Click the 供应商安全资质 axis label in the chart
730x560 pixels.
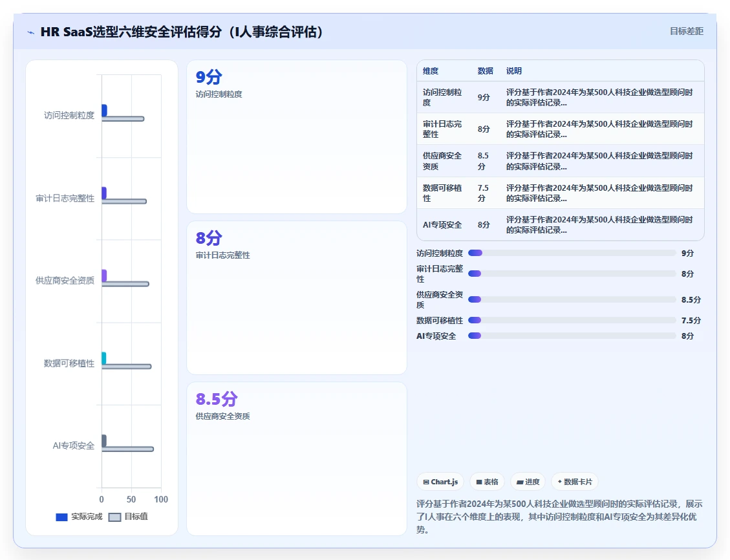pyautogui.click(x=65, y=280)
